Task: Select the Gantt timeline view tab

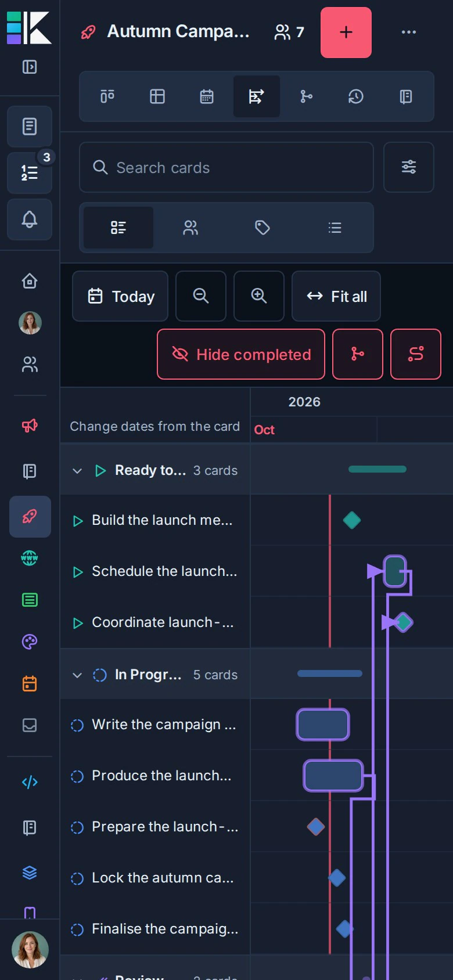Action: 257,96
